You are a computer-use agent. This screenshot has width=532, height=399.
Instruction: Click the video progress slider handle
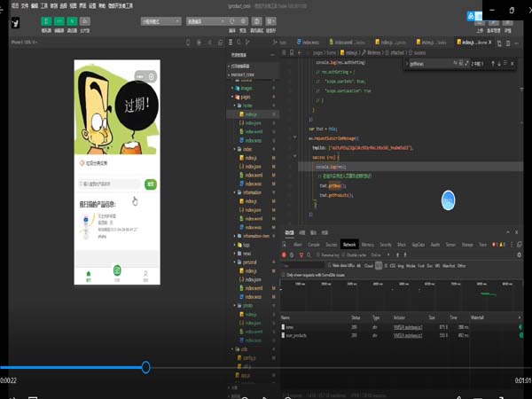click(x=145, y=367)
